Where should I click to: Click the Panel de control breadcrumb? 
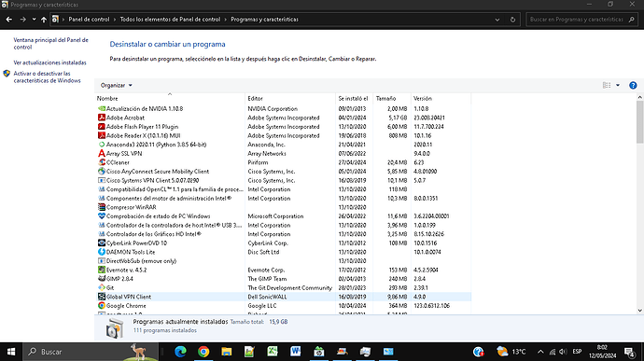(89, 20)
